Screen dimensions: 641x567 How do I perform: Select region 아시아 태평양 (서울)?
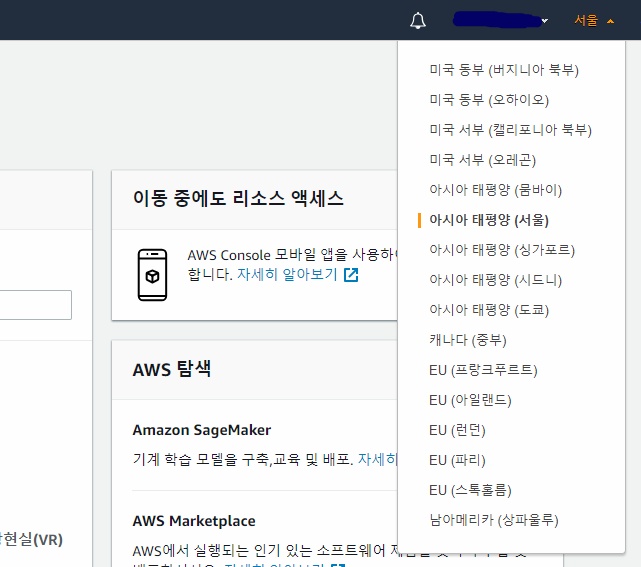pyautogui.click(x=489, y=220)
